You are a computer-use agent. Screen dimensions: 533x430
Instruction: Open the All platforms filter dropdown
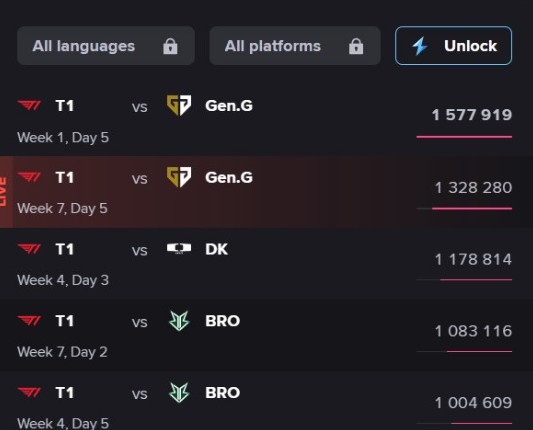(x=295, y=46)
